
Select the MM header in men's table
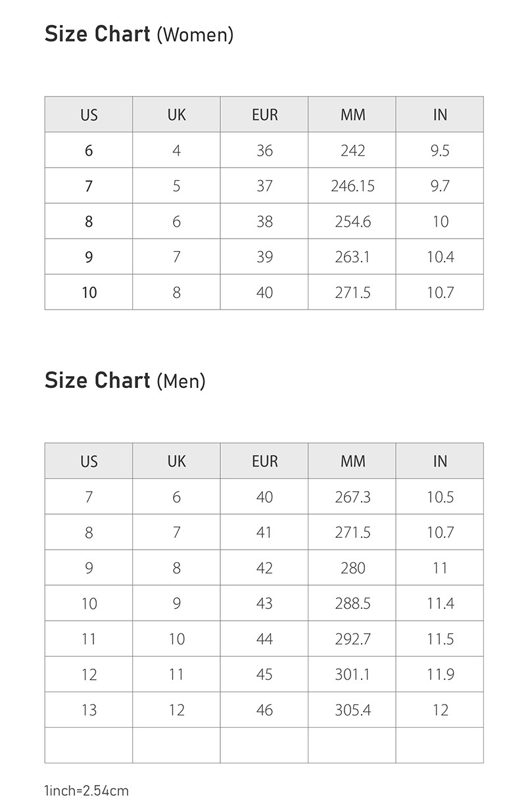click(352, 461)
